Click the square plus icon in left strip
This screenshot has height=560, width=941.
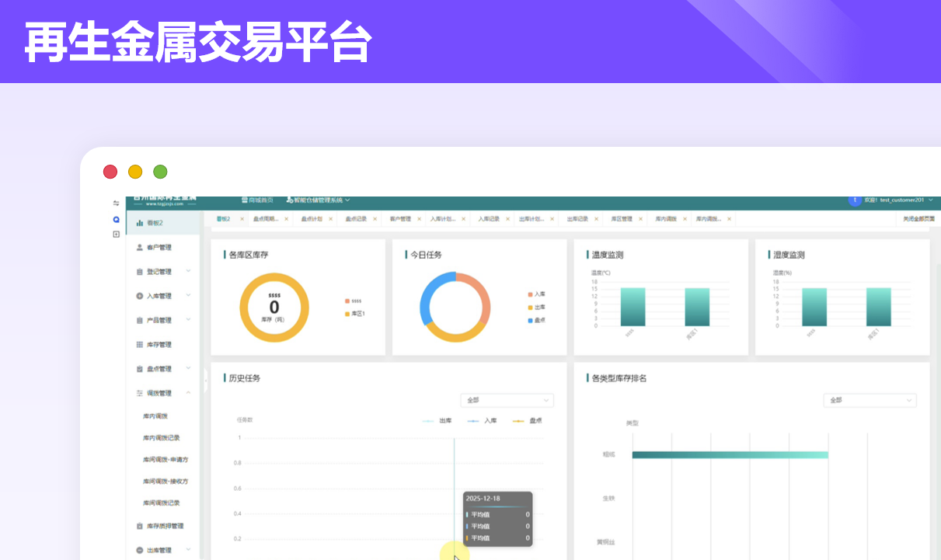[117, 234]
